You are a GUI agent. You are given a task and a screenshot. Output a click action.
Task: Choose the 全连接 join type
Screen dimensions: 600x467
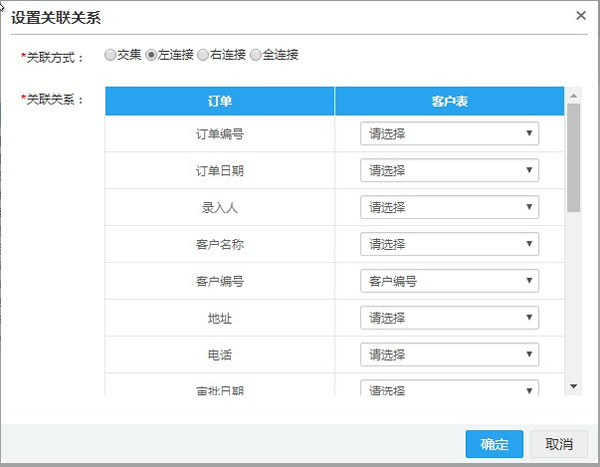point(255,55)
